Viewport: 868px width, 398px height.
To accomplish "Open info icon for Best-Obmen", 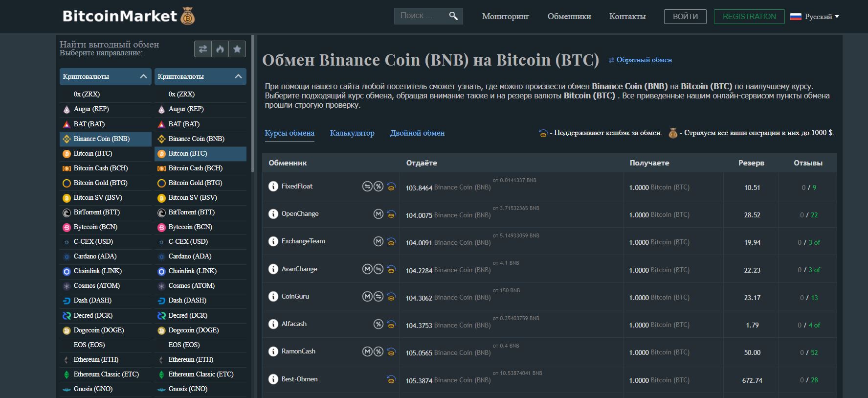I will 273,379.
